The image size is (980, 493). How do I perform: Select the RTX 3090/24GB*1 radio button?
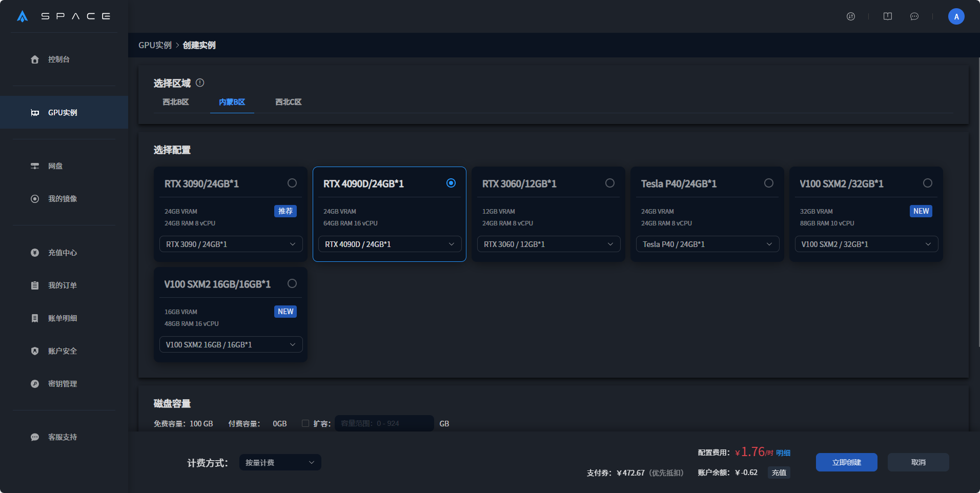[292, 183]
